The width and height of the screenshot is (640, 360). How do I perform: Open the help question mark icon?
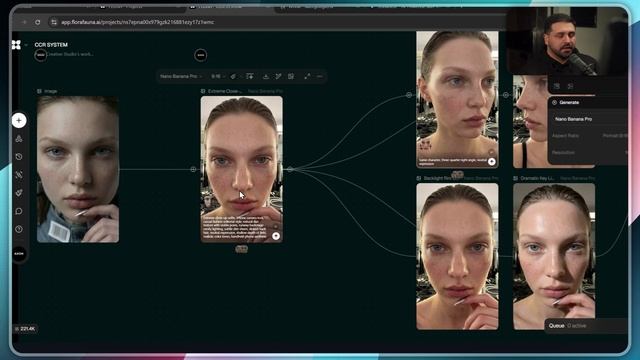coord(19,229)
